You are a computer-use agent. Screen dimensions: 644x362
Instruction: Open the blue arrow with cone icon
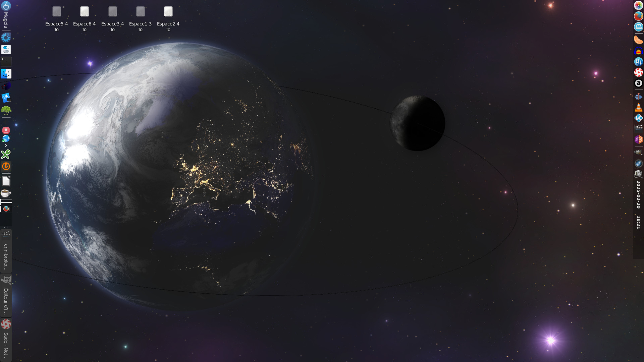638,97
